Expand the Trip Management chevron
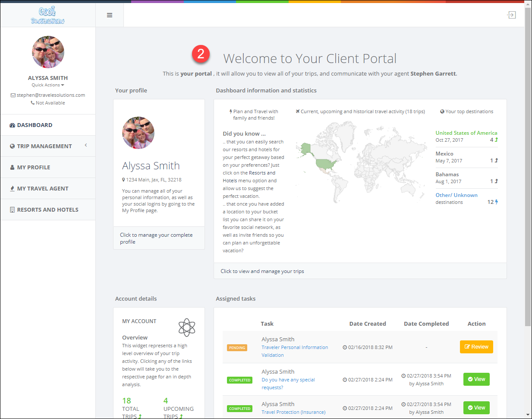 click(x=86, y=146)
